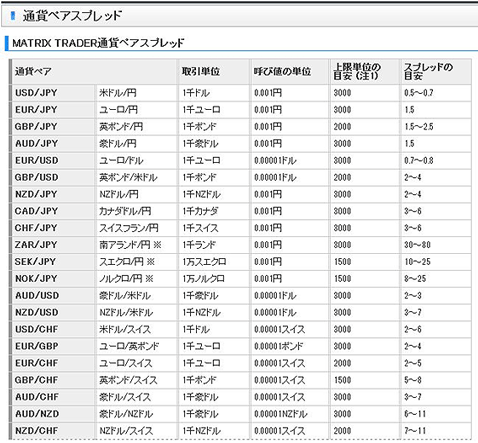This screenshot has width=478, height=443.
Task: Click the 豪ドル/スイス name cell
Action: (x=137, y=397)
